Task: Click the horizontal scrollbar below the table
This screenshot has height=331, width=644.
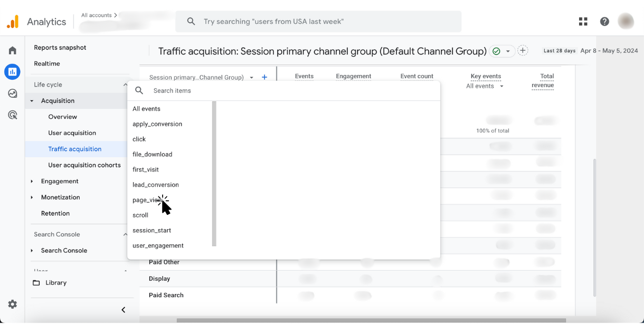Action: [x=370, y=320]
